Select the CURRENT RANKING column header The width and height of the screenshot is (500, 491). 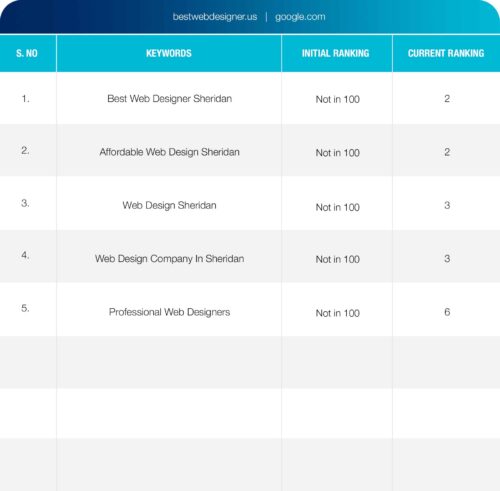tap(446, 53)
